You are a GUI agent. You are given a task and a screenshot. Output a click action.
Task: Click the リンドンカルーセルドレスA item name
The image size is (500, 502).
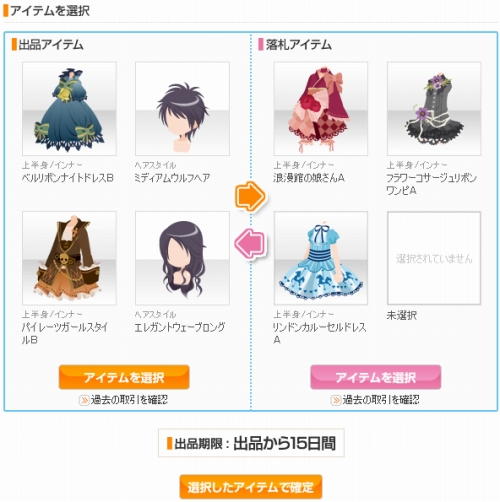(x=319, y=334)
